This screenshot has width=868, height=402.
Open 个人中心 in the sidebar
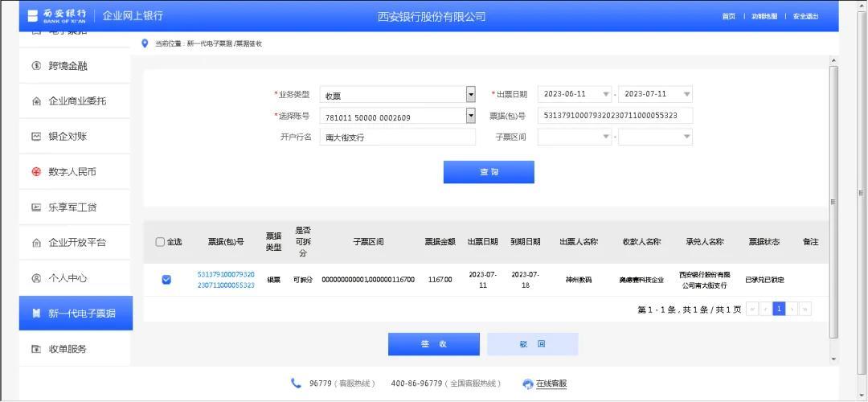(x=76, y=278)
